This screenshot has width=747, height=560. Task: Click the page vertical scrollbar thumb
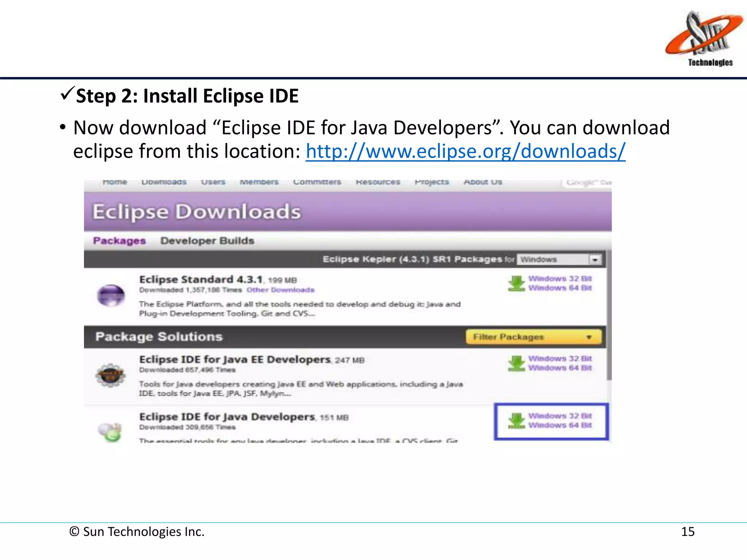(609, 315)
